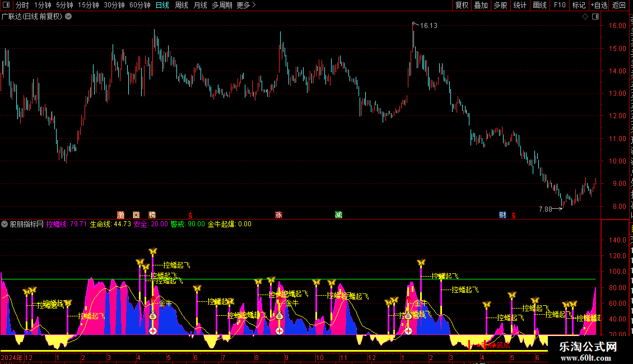Open the 统计 statistics tool

520,5
